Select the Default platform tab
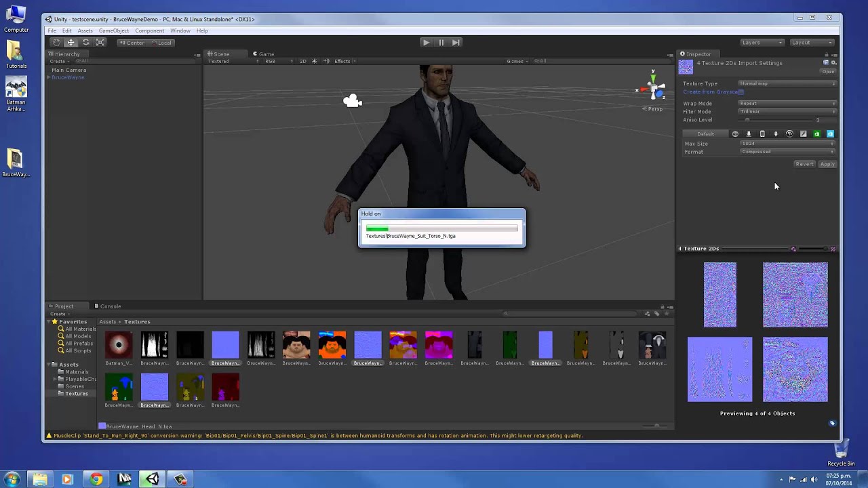The width and height of the screenshot is (868, 488). click(x=705, y=134)
